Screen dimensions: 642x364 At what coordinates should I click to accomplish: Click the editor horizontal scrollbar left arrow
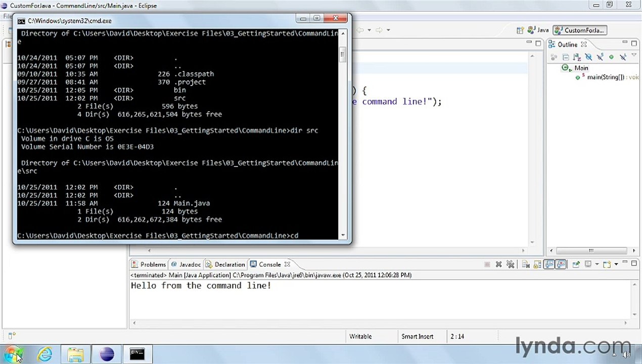click(x=149, y=250)
